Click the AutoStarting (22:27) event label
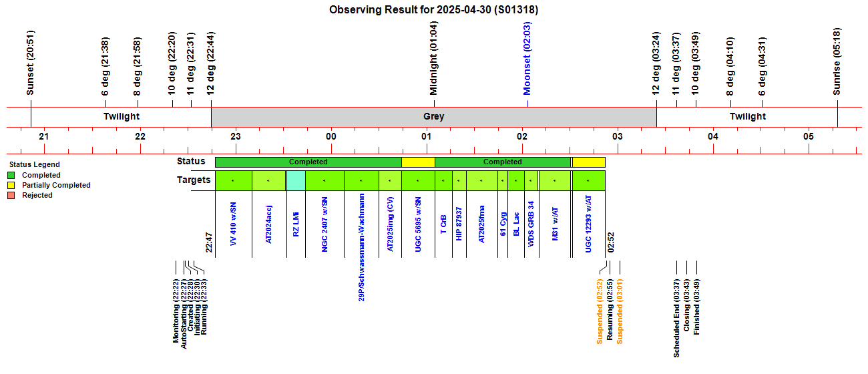Screen dimensions: 868x374 [184, 314]
